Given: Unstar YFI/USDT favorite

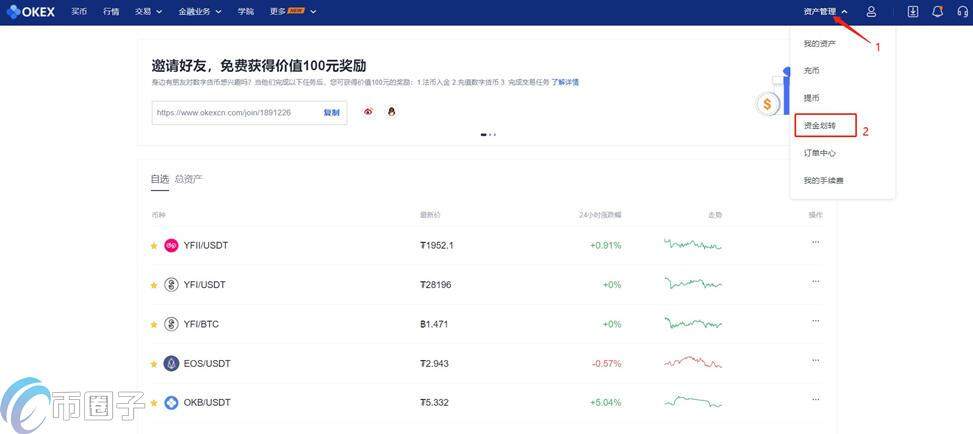Looking at the screenshot, I should [154, 285].
